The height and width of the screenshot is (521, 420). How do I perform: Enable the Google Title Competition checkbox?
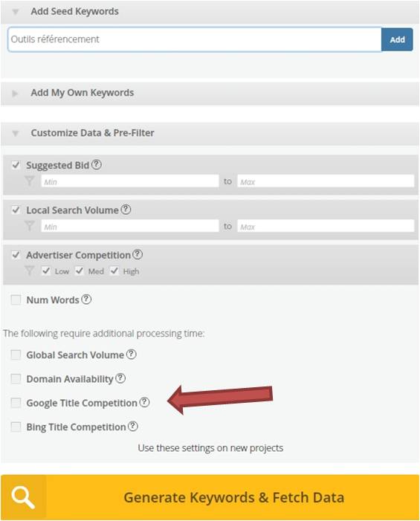16,403
